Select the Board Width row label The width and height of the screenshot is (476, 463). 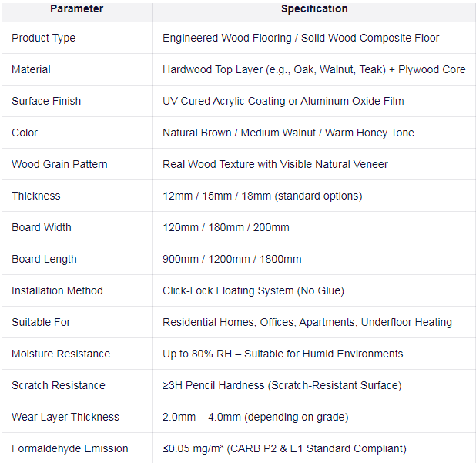pos(42,227)
